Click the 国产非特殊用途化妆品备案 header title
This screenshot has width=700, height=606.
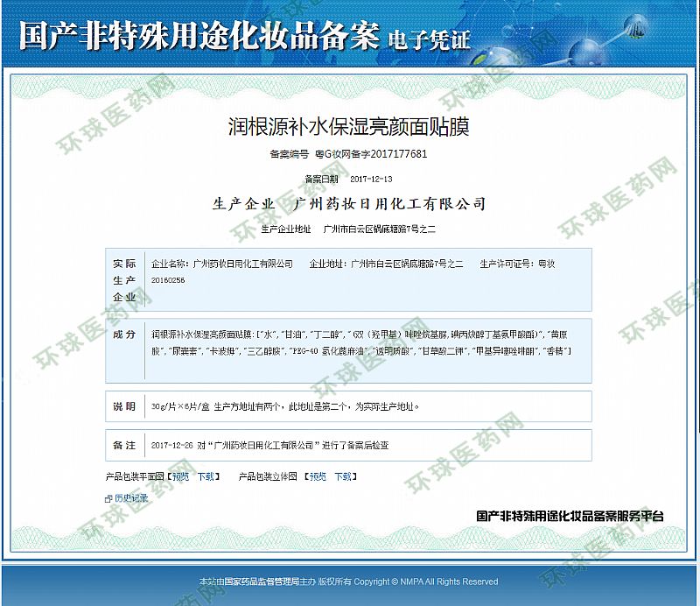click(199, 36)
